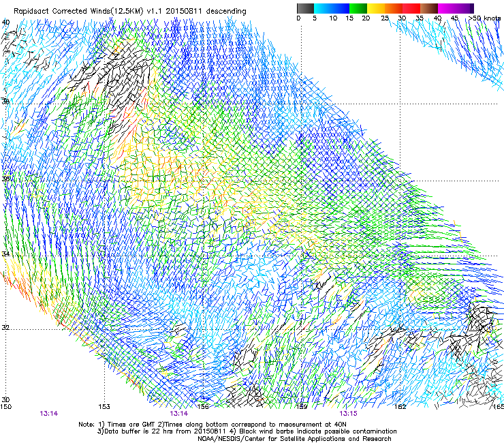Click the longitude axis label '162'
This screenshot has width=504, height=443.
pyautogui.click(x=400, y=407)
